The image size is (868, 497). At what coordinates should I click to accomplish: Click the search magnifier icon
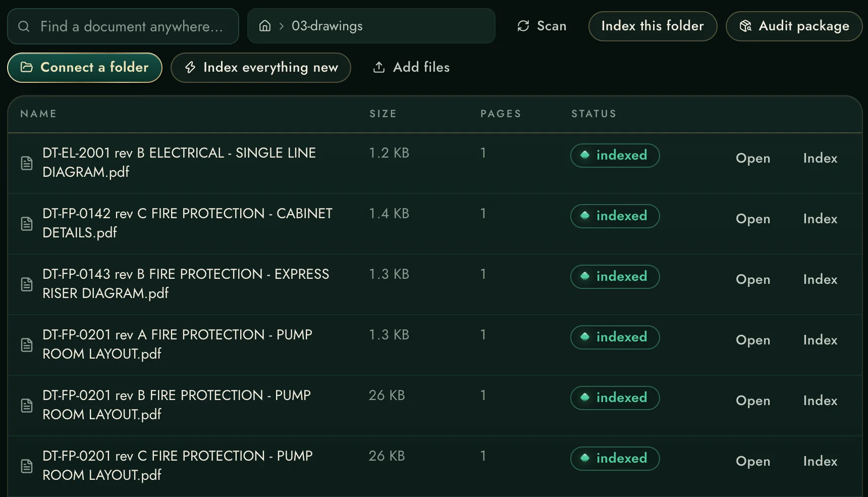(x=24, y=26)
